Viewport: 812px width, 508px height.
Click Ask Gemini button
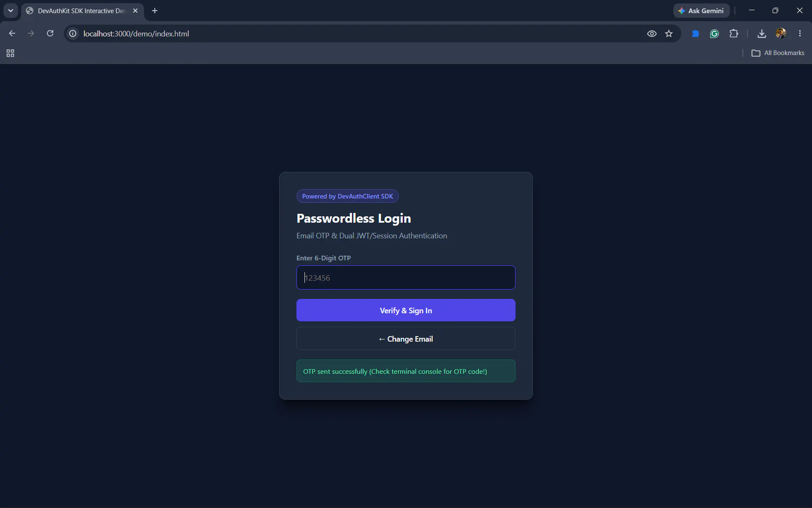pyautogui.click(x=701, y=11)
